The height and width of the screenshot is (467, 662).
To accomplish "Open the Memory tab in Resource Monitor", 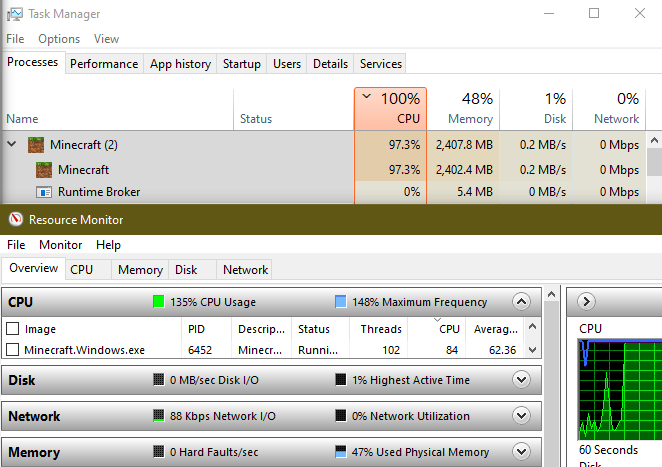I will (140, 269).
